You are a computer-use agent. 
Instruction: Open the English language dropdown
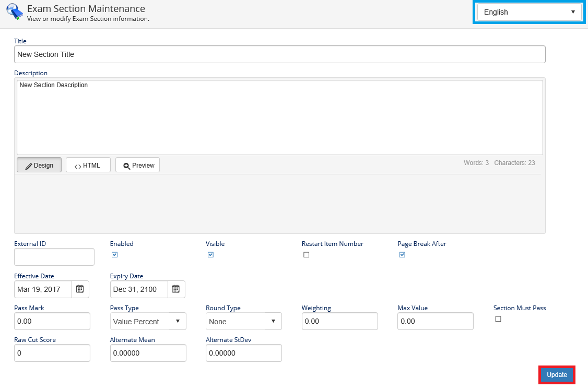[529, 12]
